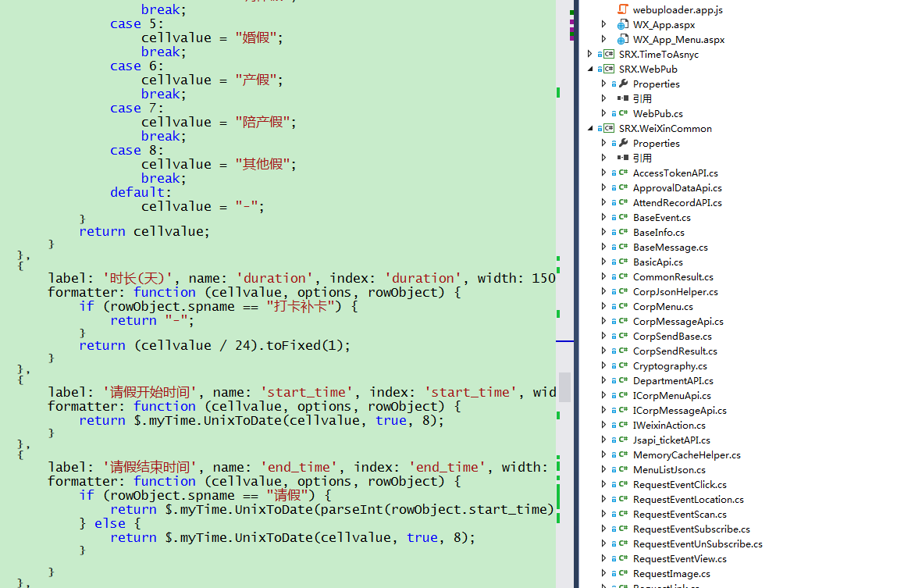This screenshot has height=588, width=897.
Task: Click the SRX.WeiXinCommon project icon
Action: point(608,128)
